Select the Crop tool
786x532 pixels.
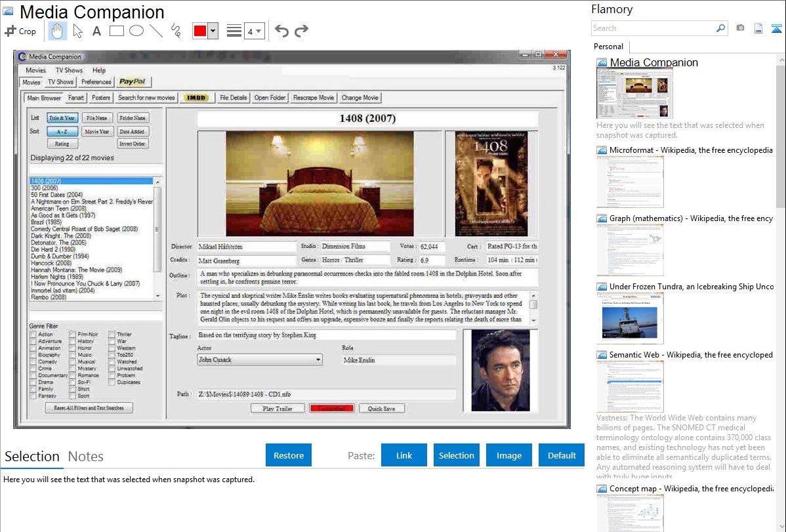(x=20, y=31)
